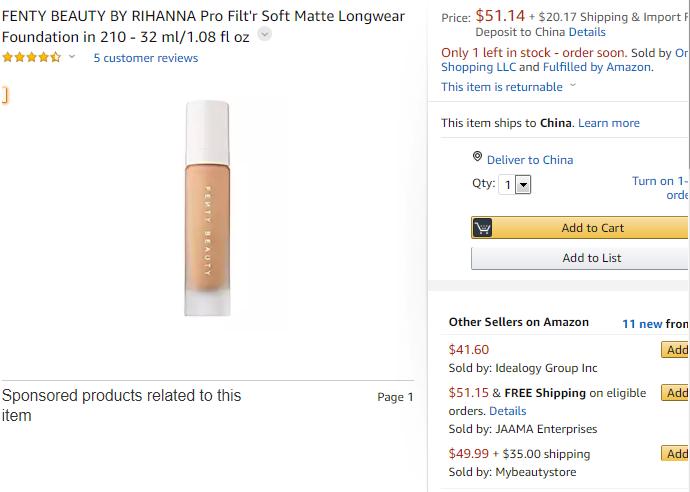Click the Deliver to China link
The image size is (690, 492).
click(530, 160)
